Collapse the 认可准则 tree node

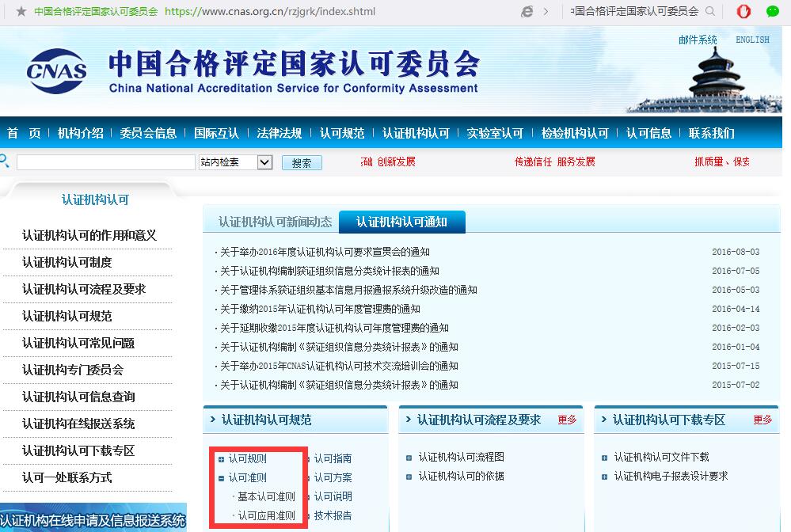(221, 478)
